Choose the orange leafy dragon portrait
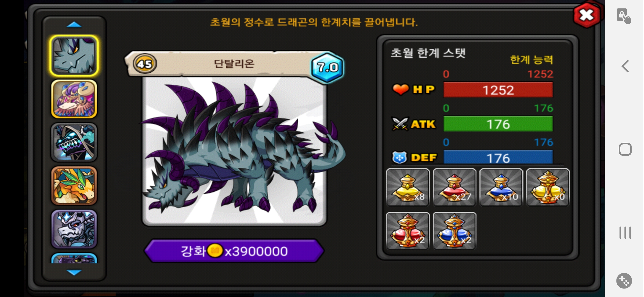Screen dimensions: 644x297 pyautogui.click(x=74, y=186)
